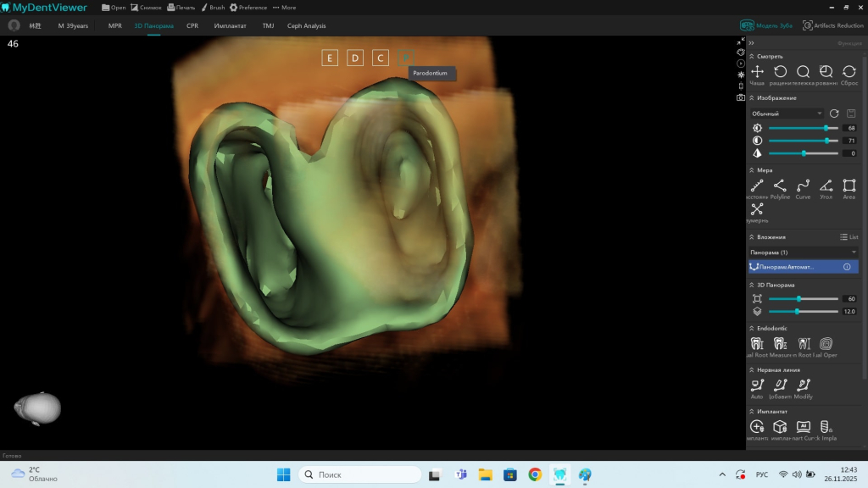Activate the Чаша pan tool

pyautogui.click(x=757, y=72)
